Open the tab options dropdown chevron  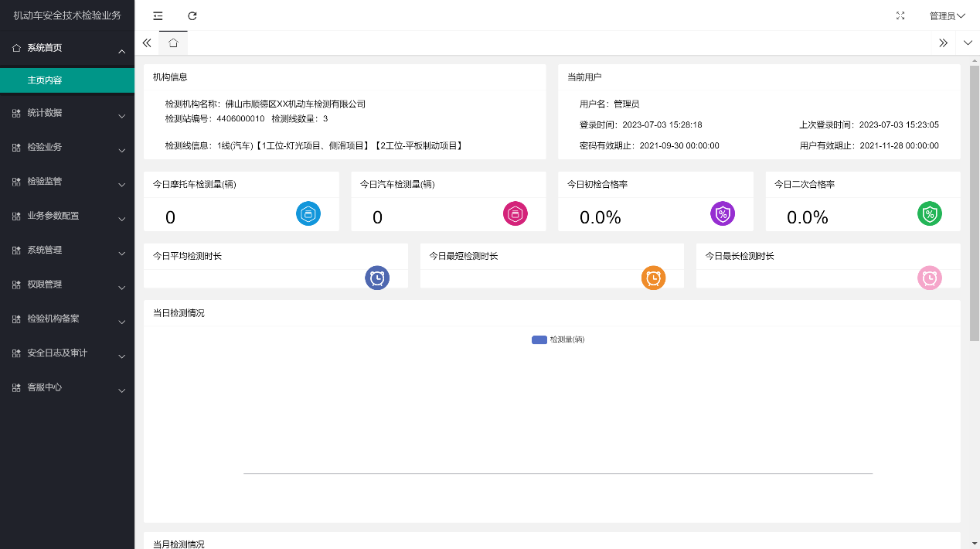tap(968, 43)
